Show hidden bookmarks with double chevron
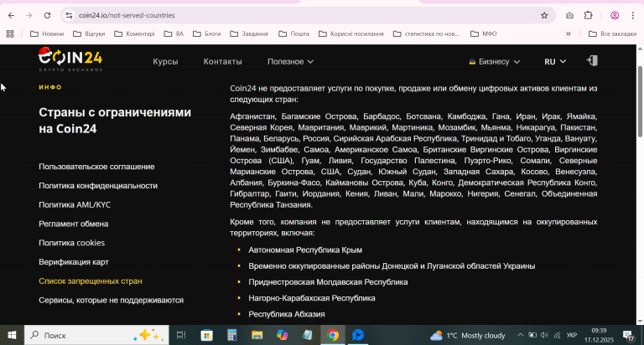The image size is (644, 345). point(569,33)
